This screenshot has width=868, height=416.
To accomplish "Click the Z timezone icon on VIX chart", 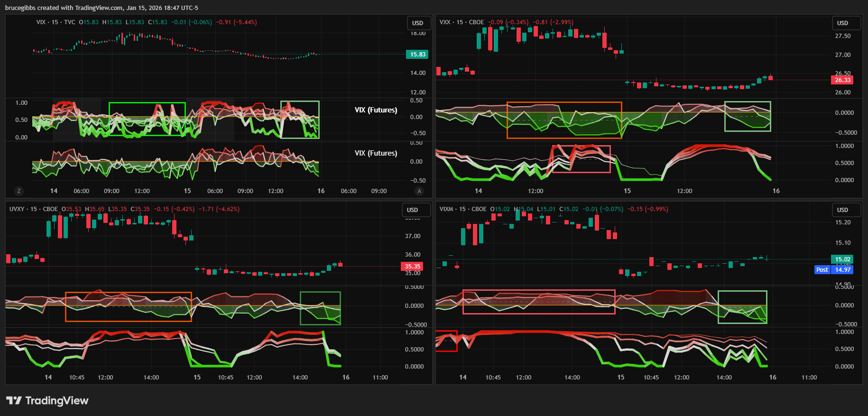I will pyautogui.click(x=19, y=191).
